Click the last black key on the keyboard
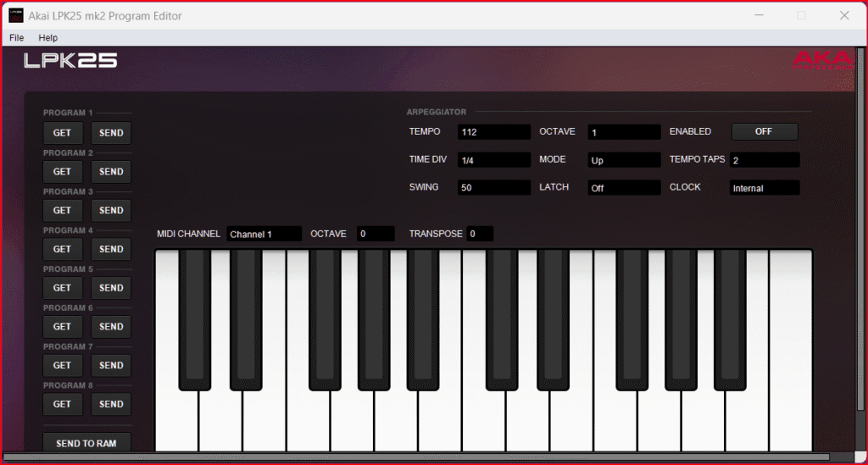The image size is (868, 465). pyautogui.click(x=730, y=319)
